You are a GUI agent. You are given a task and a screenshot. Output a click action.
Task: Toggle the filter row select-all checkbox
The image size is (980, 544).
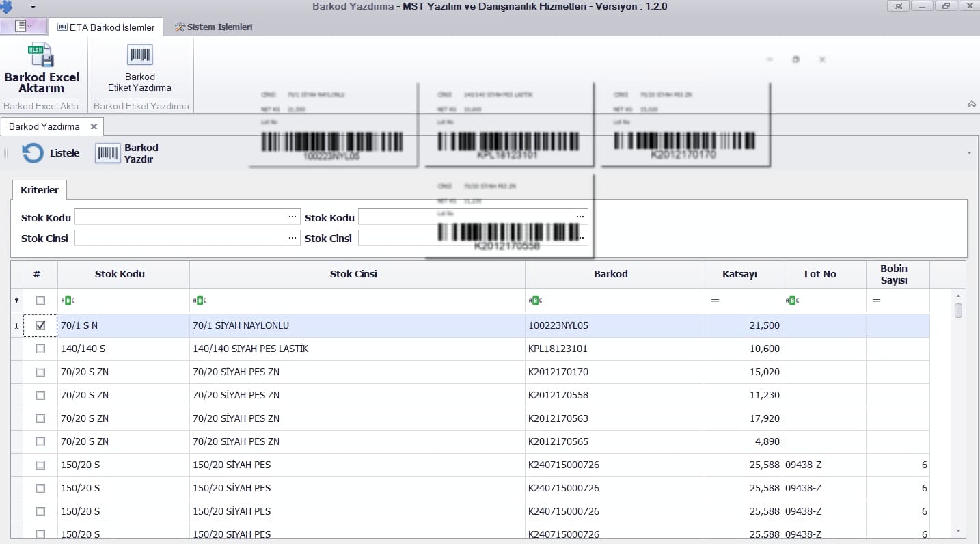pos(40,301)
